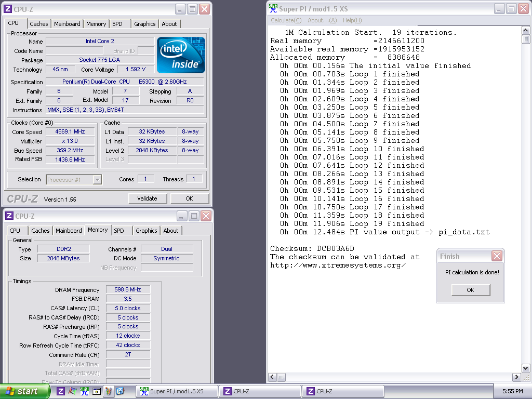Minimize the Super PI window
The image size is (532, 399).
point(499,9)
